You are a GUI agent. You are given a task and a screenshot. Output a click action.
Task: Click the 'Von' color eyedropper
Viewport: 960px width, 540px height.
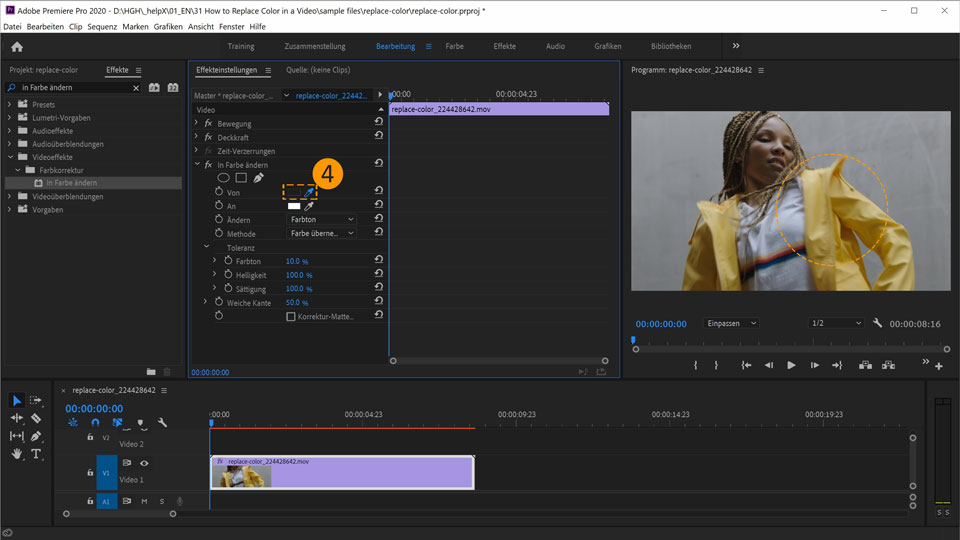[309, 192]
